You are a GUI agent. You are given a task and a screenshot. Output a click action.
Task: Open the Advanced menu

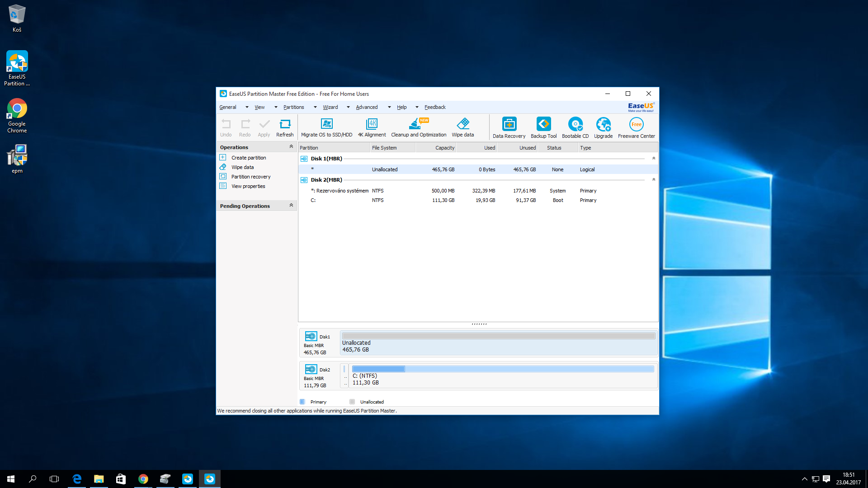pos(367,107)
